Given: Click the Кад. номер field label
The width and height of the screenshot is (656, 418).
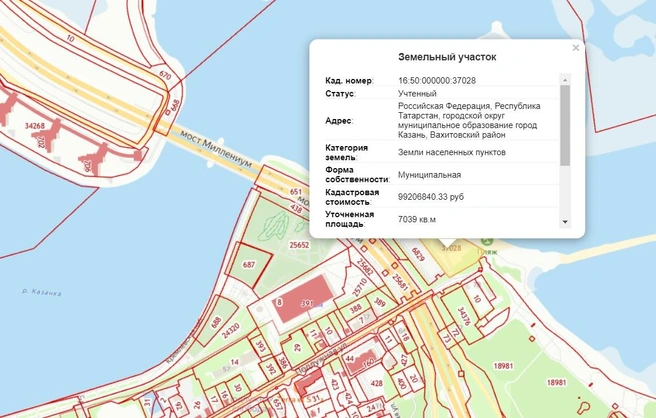Looking at the screenshot, I should 349,80.
